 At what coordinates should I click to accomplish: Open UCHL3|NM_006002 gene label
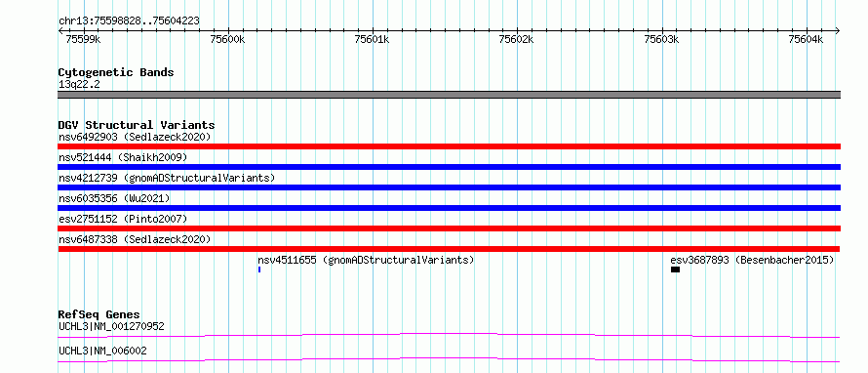pos(102,352)
